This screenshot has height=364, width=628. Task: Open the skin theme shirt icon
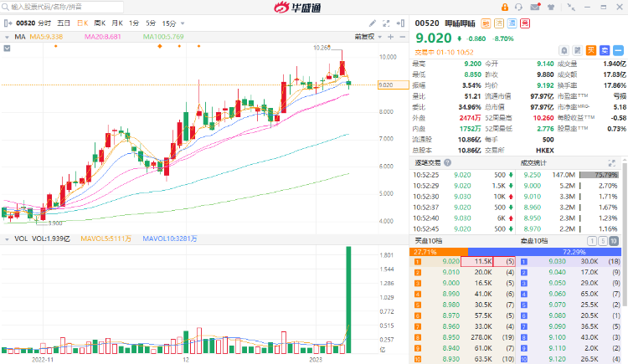click(551, 8)
